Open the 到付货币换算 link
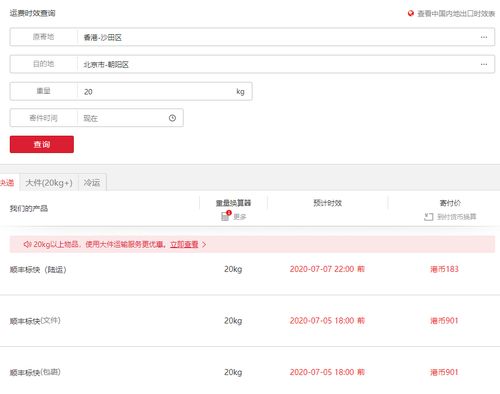The image size is (500, 394). point(457,217)
